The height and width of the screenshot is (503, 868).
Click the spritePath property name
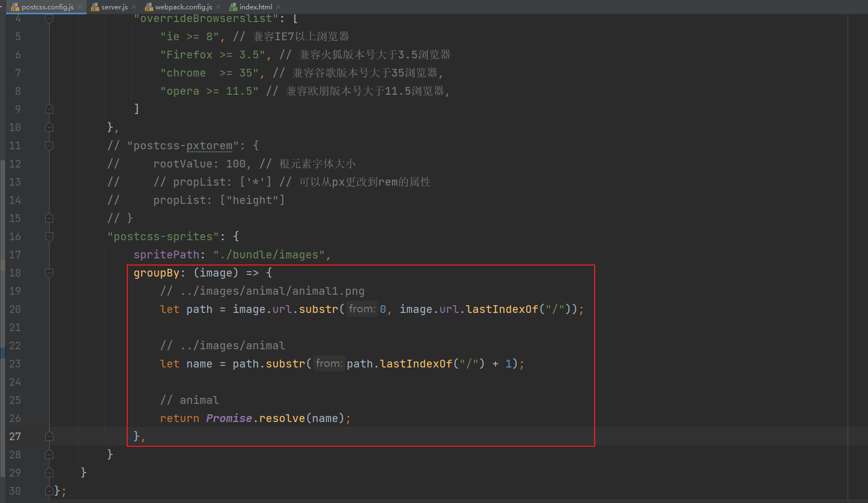tap(166, 255)
